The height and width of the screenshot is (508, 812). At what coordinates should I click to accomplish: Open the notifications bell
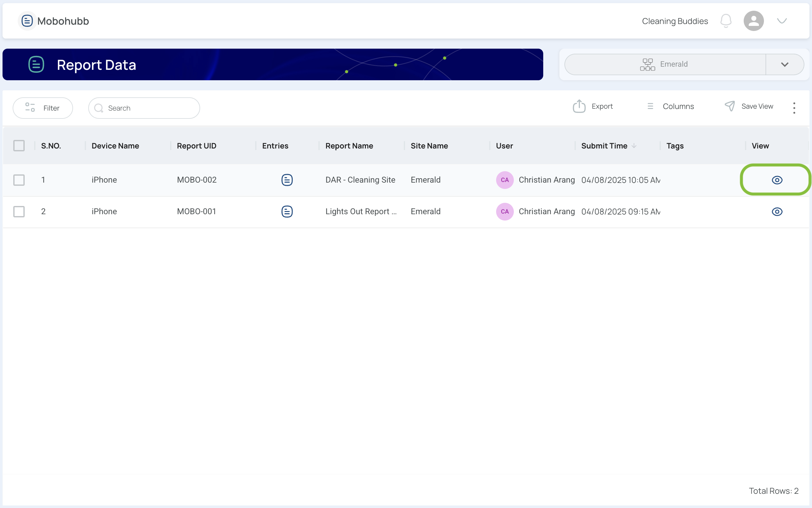pos(726,21)
